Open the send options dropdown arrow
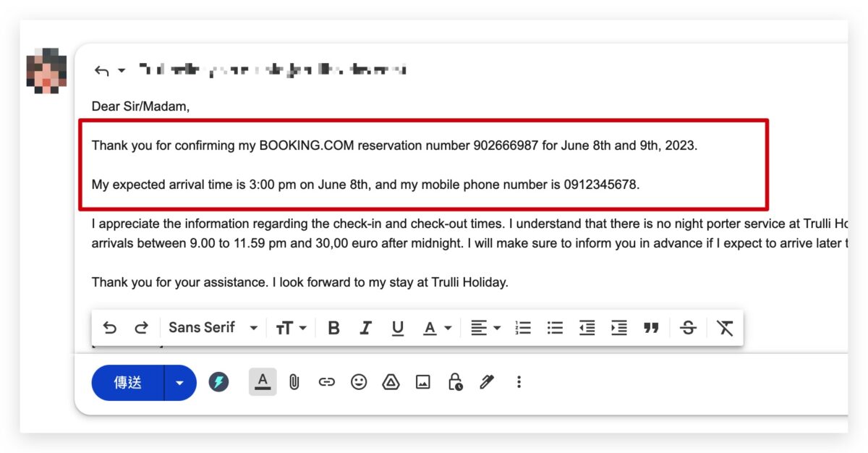Viewport: 868px width, 453px height. pos(180,383)
